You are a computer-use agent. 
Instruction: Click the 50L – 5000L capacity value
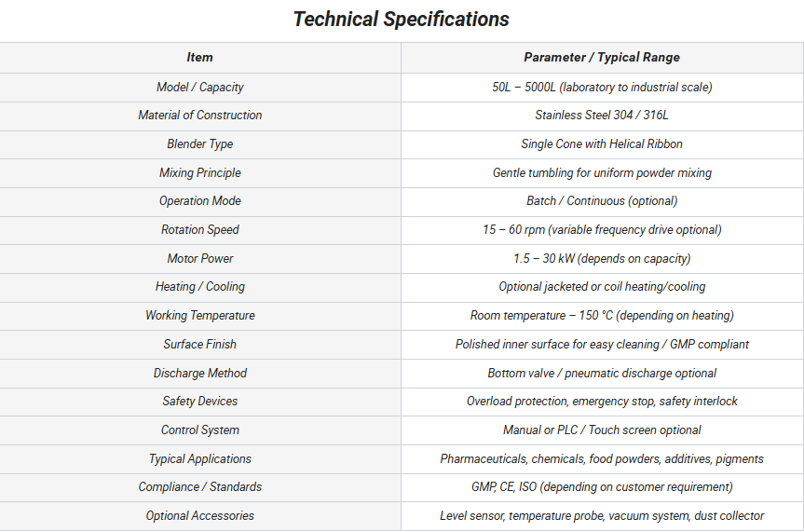pyautogui.click(x=602, y=87)
